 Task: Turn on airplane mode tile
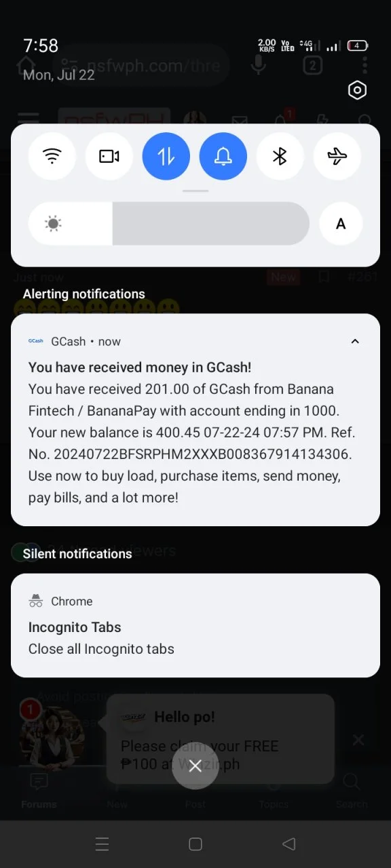[x=337, y=157]
